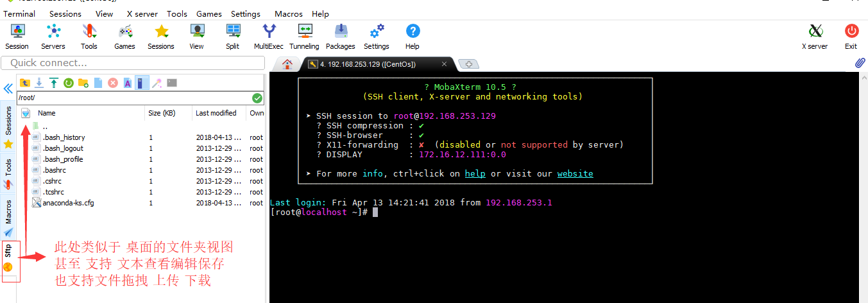Open the view options dropdown beside Name column

(x=26, y=113)
